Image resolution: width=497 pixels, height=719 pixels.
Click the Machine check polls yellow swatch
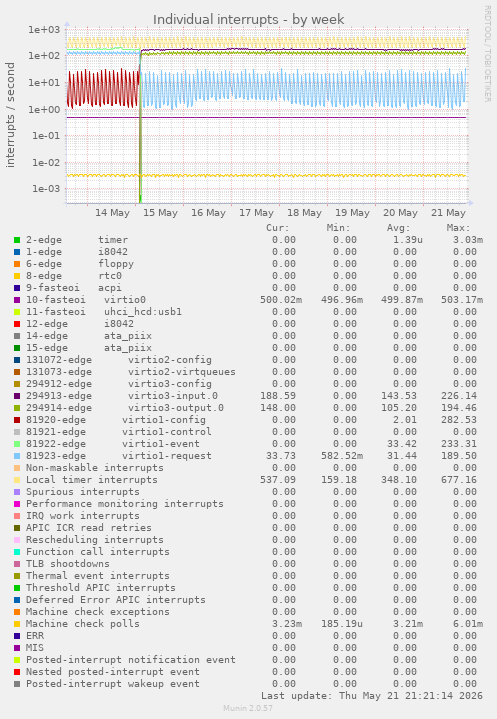[x=17, y=624]
